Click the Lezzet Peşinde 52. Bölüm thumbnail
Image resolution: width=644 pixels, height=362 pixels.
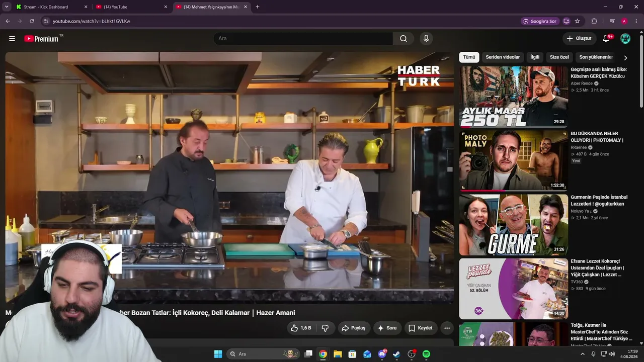[513, 288]
